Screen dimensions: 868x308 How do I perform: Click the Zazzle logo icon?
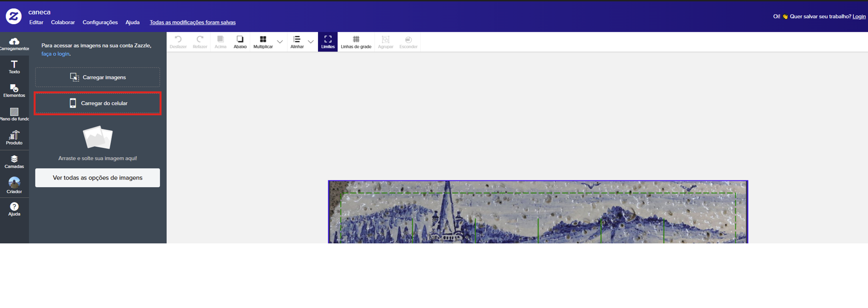coord(14,16)
